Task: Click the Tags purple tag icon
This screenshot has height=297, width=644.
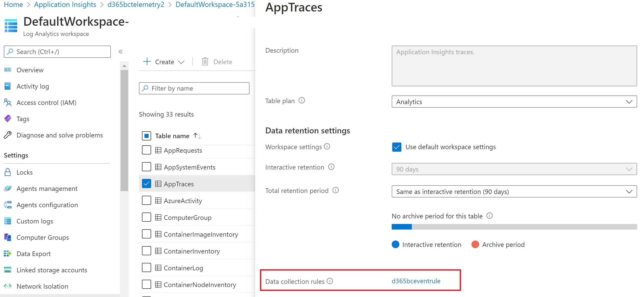Action: (8, 119)
